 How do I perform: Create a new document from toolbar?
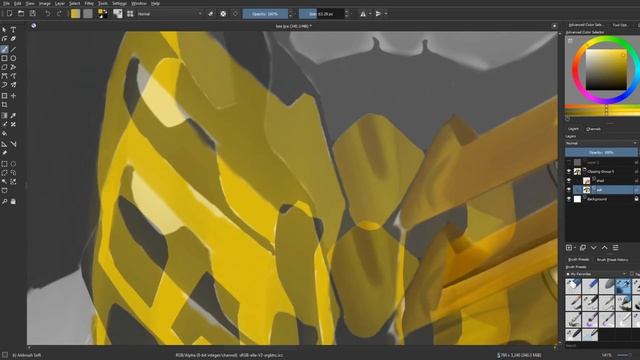pyautogui.click(x=9, y=13)
